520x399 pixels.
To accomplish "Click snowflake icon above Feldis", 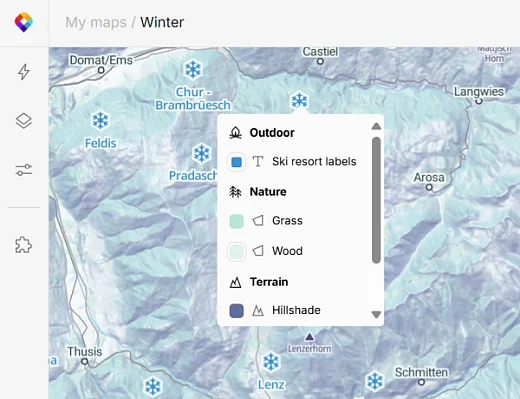I will pyautogui.click(x=100, y=120).
